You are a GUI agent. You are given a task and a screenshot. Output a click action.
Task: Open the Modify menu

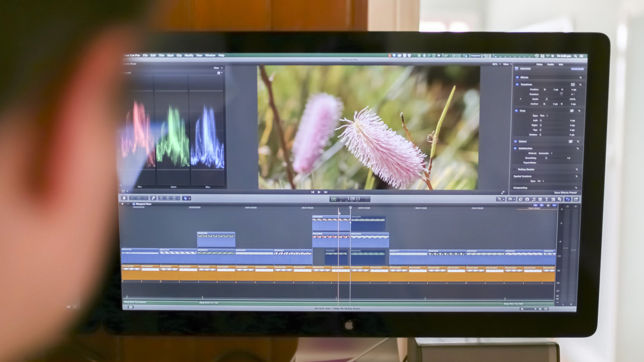click(189, 55)
